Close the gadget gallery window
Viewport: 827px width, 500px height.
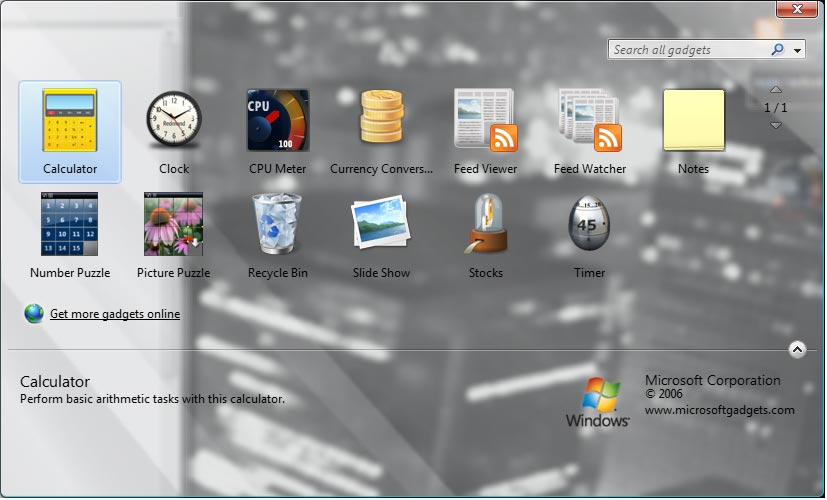pyautogui.click(x=797, y=8)
